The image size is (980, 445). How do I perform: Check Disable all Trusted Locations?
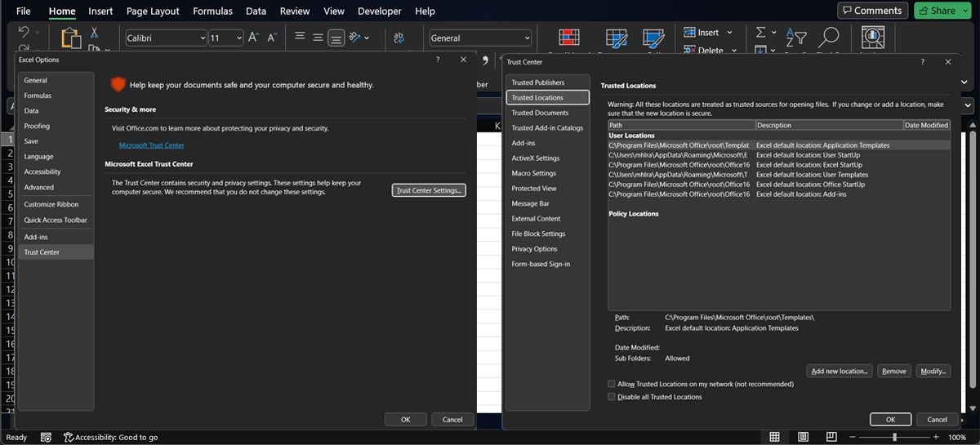(612, 397)
